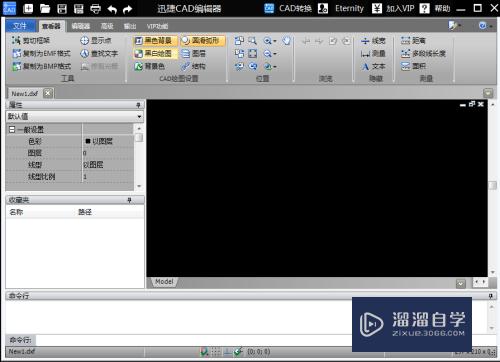Click the zoom window magnifier icon
Viewport: 500px width, 362px height.
(x=252, y=41)
